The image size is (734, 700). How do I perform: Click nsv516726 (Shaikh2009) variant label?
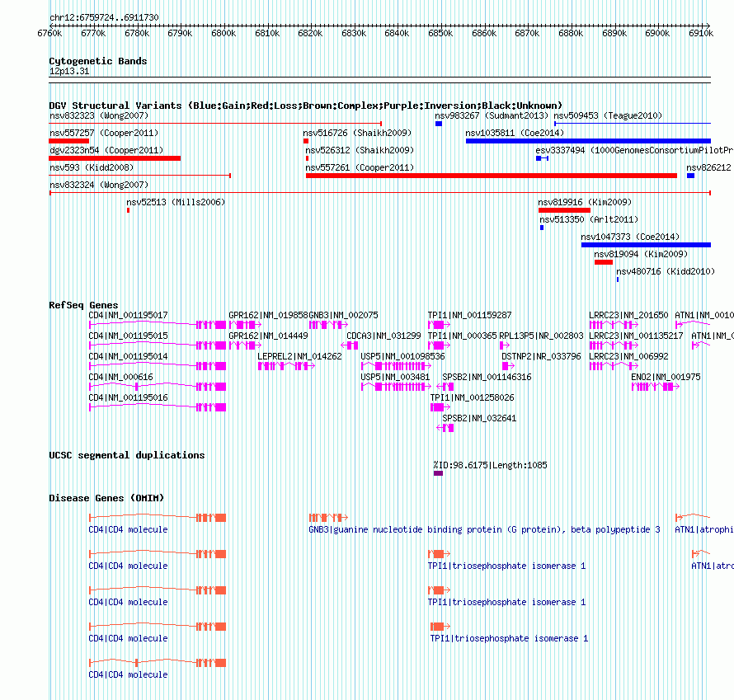[x=357, y=133]
